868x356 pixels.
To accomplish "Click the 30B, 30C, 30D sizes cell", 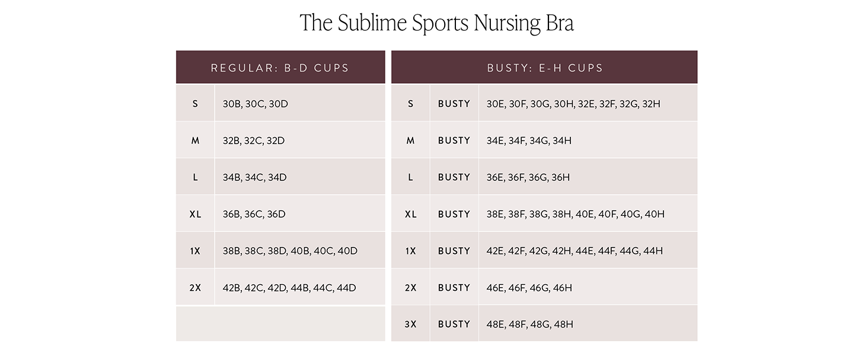I will click(256, 104).
